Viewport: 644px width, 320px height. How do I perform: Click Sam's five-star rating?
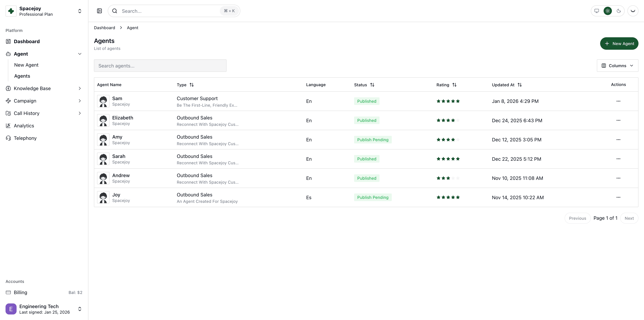click(448, 101)
